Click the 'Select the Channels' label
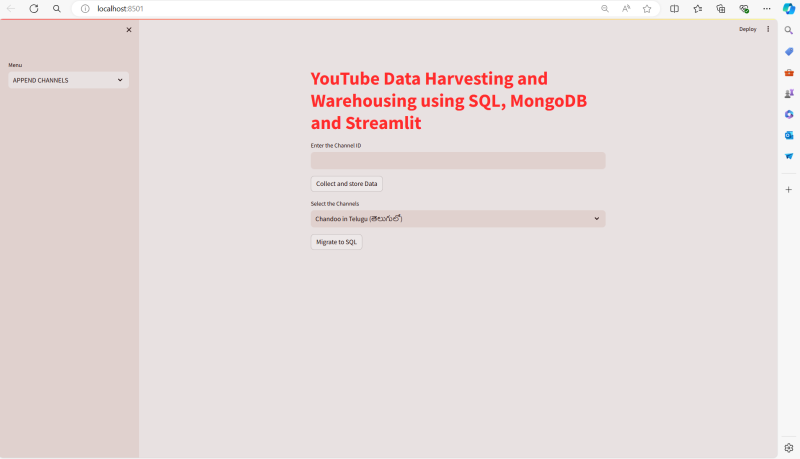 335,203
